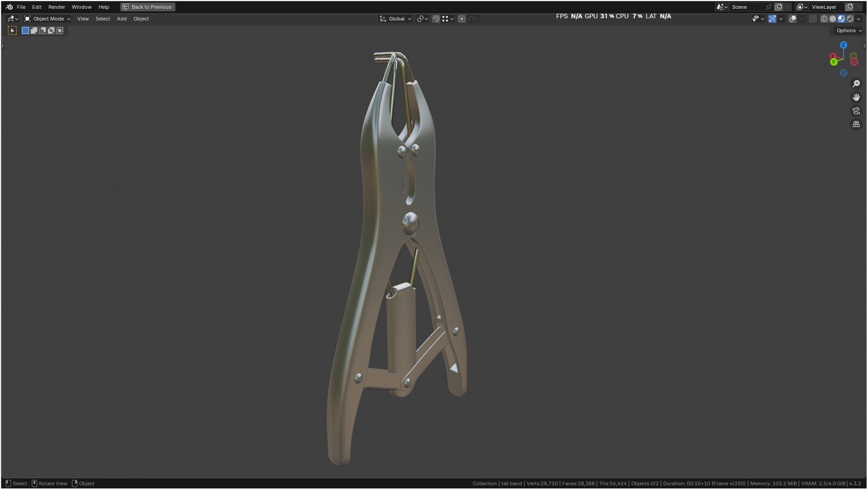This screenshot has width=868, height=490.
Task: Open the Help menu
Action: coord(104,7)
